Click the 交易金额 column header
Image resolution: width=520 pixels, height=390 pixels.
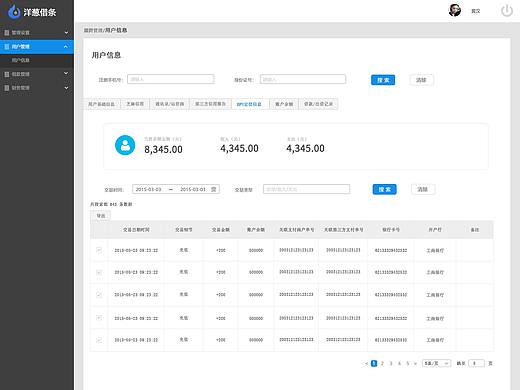click(221, 230)
